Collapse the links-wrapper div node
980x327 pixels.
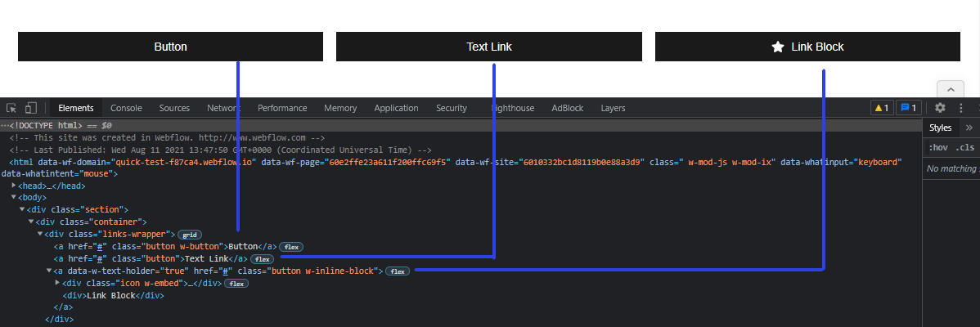point(40,234)
